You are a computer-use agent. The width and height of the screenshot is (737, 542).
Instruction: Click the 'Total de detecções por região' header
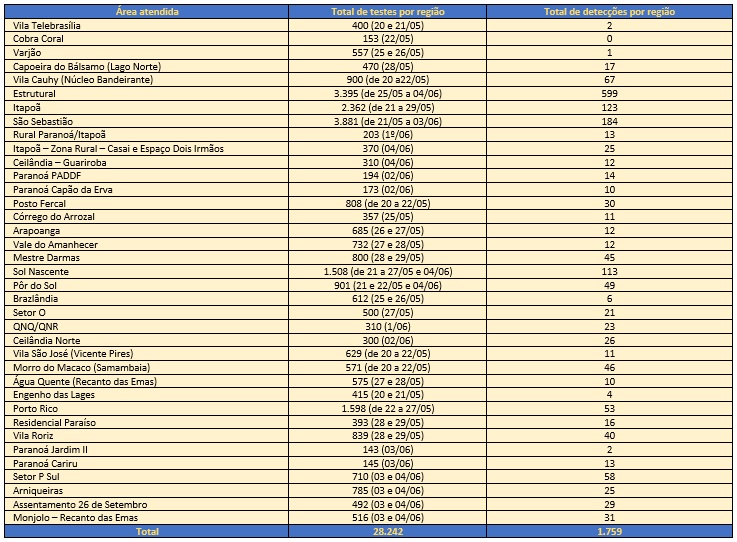coord(610,12)
